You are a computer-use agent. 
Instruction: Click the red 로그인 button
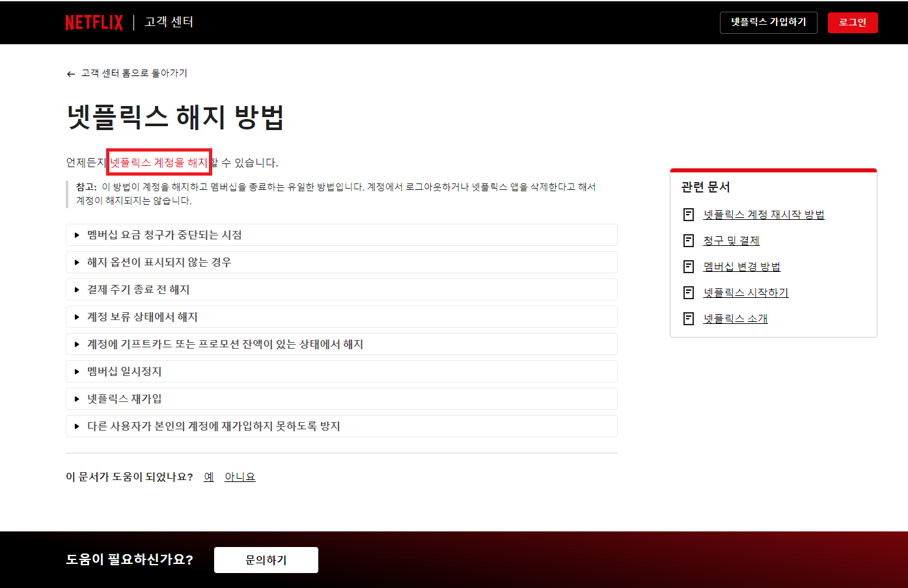(x=853, y=22)
